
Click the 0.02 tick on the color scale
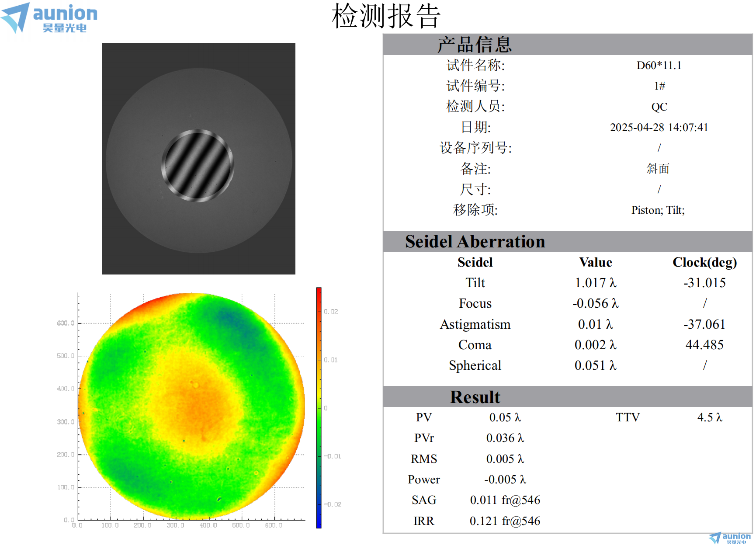click(331, 312)
